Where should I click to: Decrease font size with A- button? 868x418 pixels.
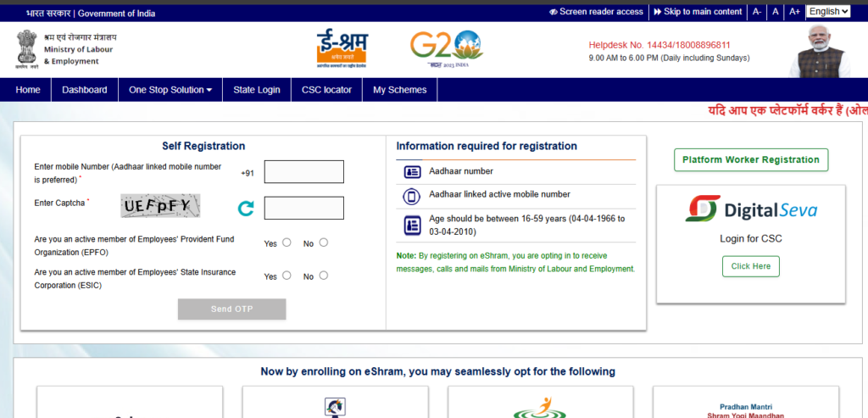tap(756, 11)
